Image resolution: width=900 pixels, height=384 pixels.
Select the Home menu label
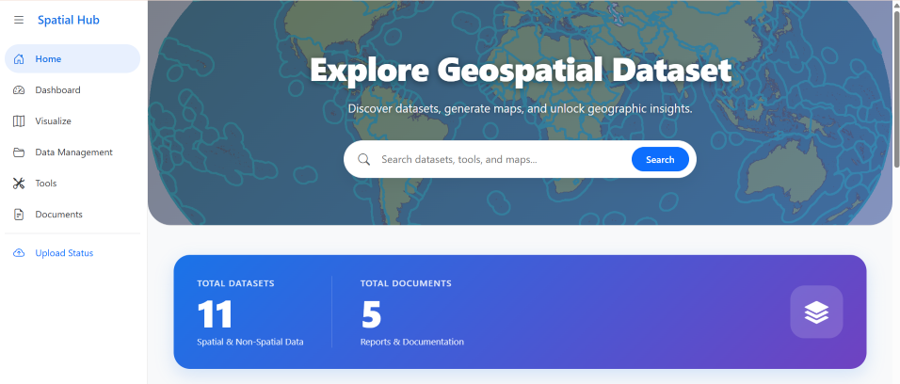coord(48,59)
